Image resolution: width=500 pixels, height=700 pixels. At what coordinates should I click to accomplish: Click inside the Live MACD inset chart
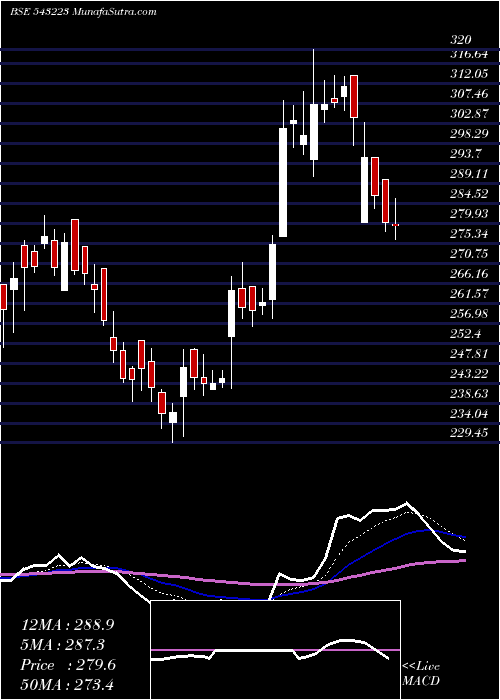click(x=275, y=650)
